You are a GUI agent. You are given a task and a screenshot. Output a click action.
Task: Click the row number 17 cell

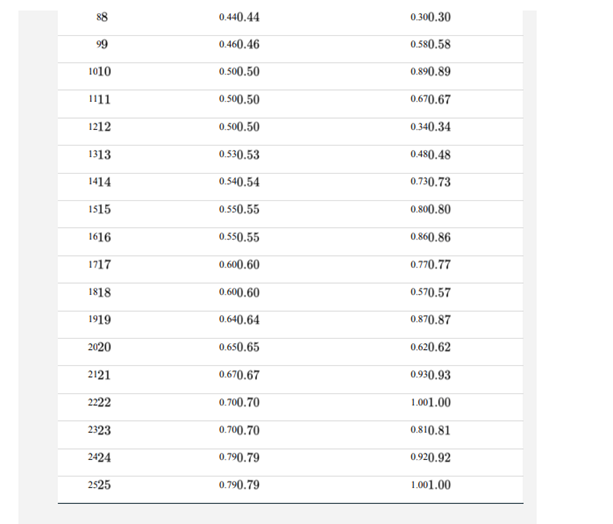[100, 265]
